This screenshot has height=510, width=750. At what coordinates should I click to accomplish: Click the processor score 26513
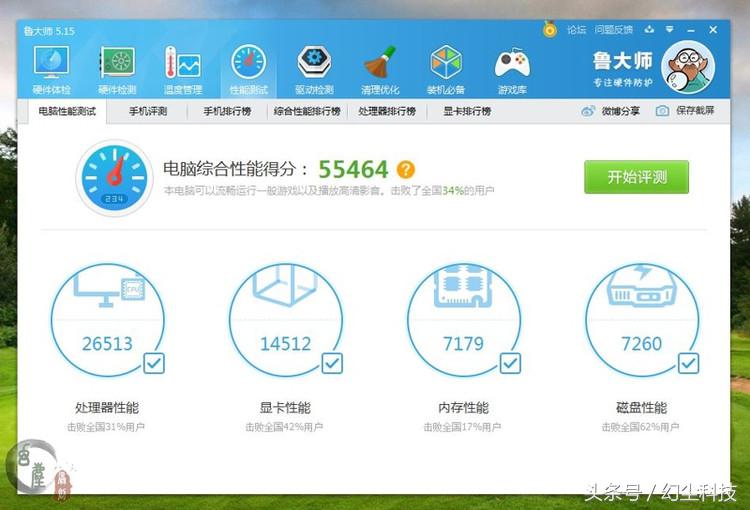pyautogui.click(x=107, y=344)
